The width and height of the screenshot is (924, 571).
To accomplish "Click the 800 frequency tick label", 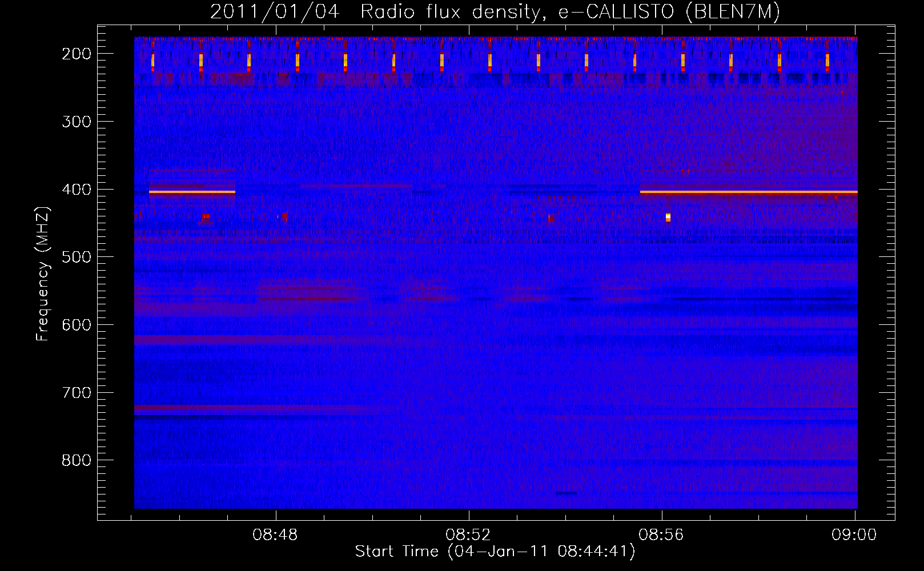I will pos(76,460).
